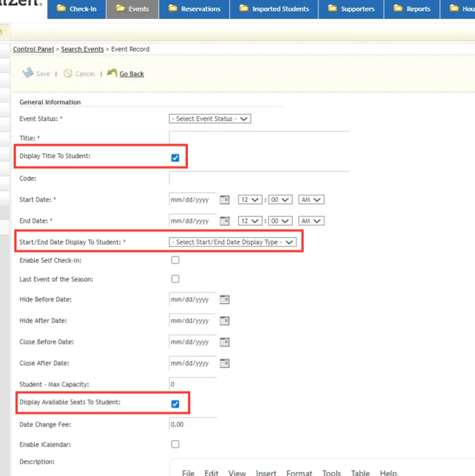The height and width of the screenshot is (476, 475).
Task: Open Hide After Date calendar icon
Action: point(225,321)
